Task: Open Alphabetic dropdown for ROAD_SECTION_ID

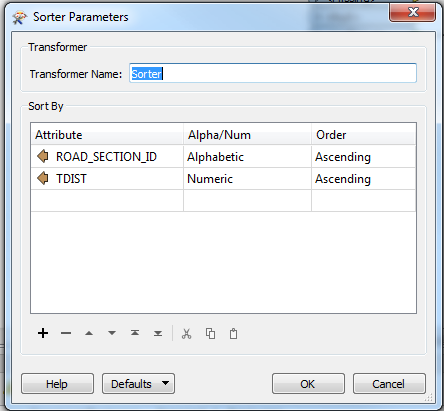Action: pos(247,156)
